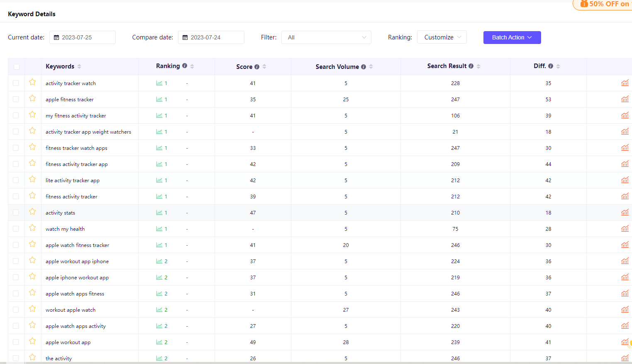Select the 'fitness activity tracker app' keyword text
Viewport: 632px width, 364px height.
pyautogui.click(x=77, y=164)
